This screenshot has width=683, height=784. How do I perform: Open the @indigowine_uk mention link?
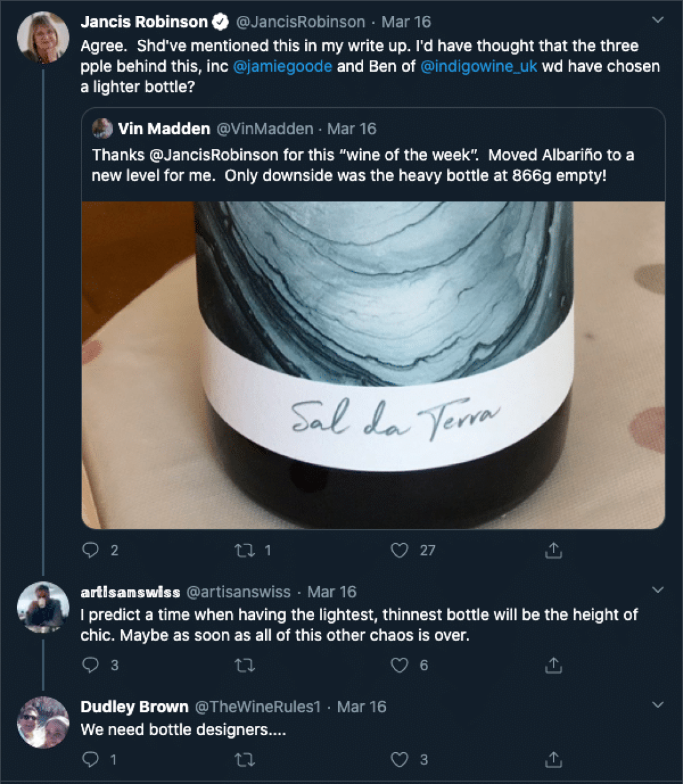(x=478, y=66)
